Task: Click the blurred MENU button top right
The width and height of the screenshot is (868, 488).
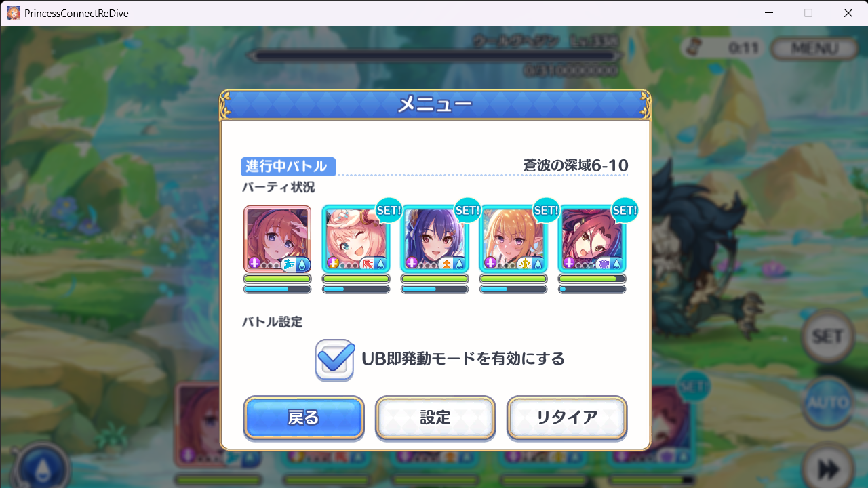Action: coord(814,49)
